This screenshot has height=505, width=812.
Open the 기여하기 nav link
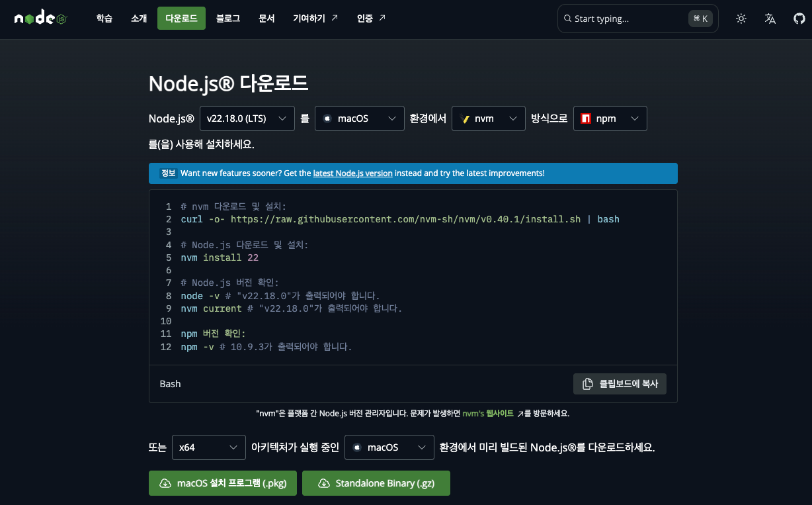(x=315, y=19)
